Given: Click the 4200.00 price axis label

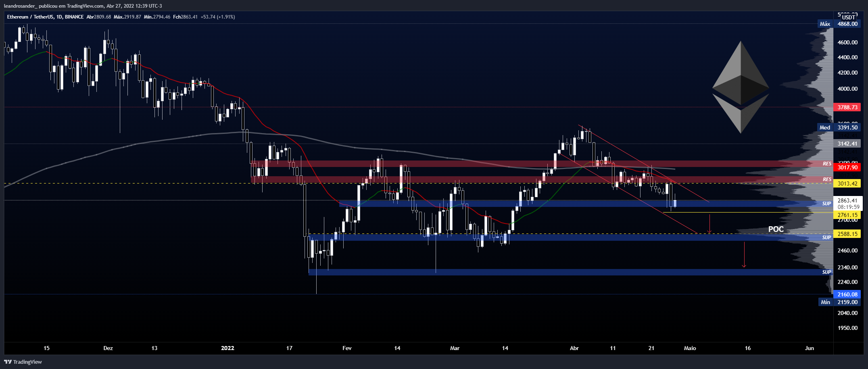Looking at the screenshot, I should coord(847,73).
